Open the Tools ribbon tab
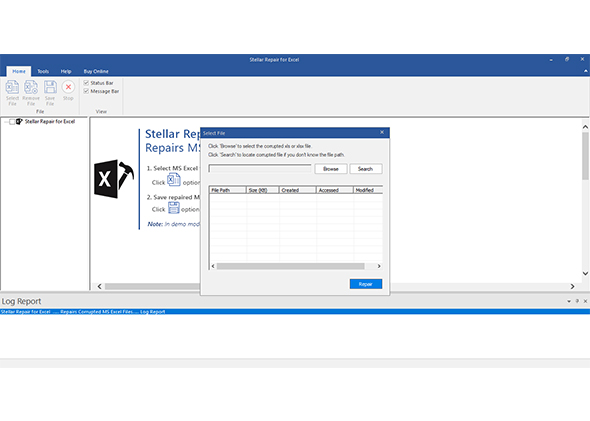Screen dimensions: 590x421 pos(43,71)
